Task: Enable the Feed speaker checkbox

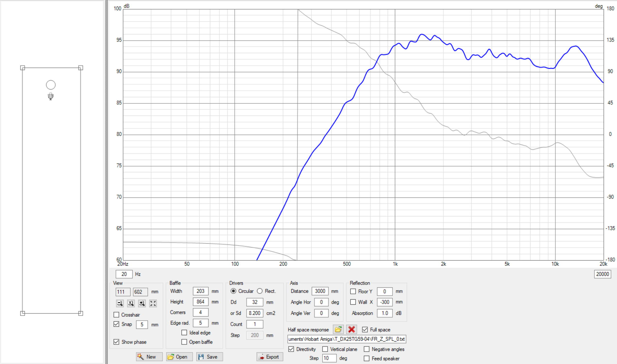Action: 367,358
